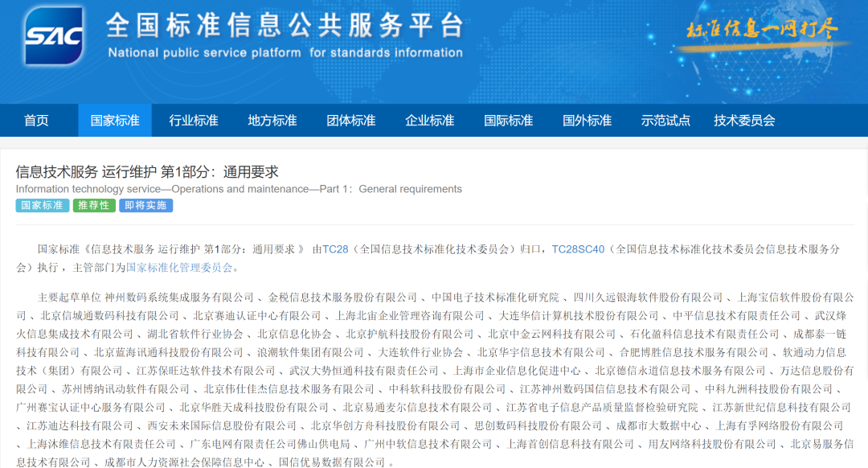Click the platform title 全国标准信息公共服务平台

pos(285,26)
